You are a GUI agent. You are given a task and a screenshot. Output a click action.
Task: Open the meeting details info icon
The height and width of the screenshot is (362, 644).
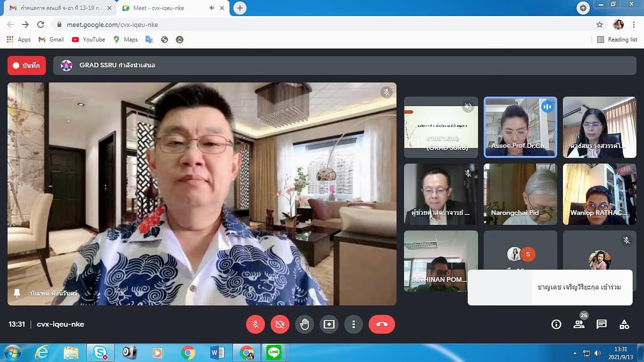(x=556, y=324)
